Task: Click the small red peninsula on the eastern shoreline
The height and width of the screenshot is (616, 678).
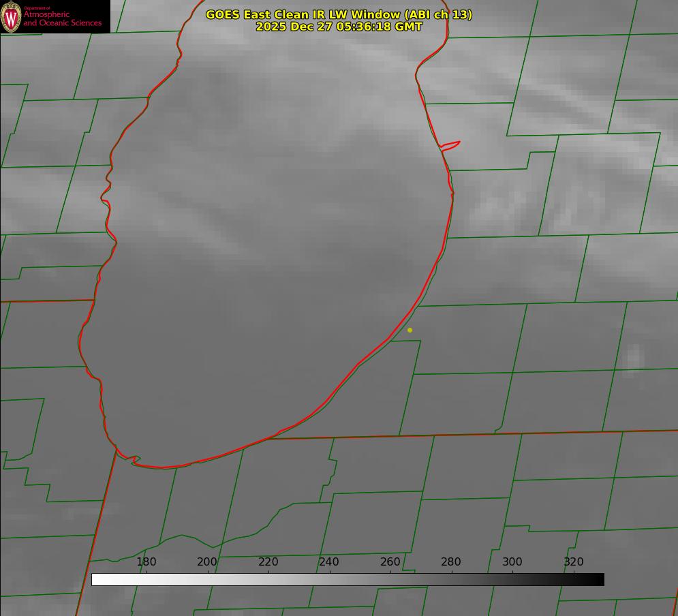Action: [x=451, y=144]
